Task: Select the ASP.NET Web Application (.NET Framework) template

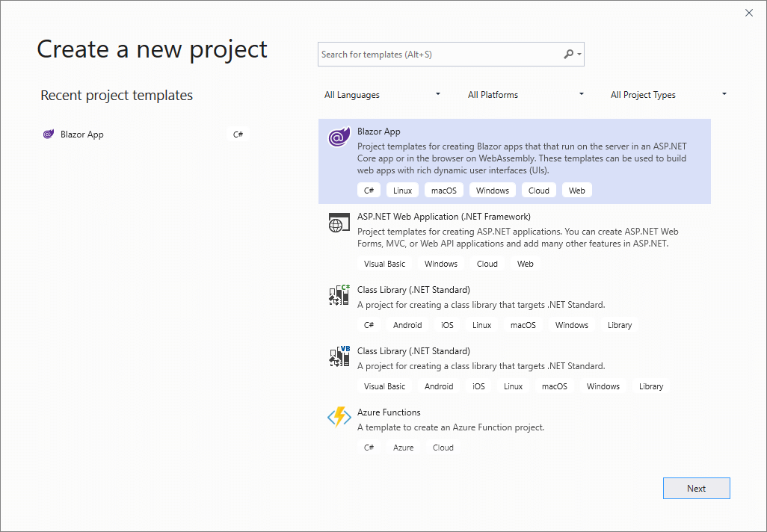Action: point(443,217)
